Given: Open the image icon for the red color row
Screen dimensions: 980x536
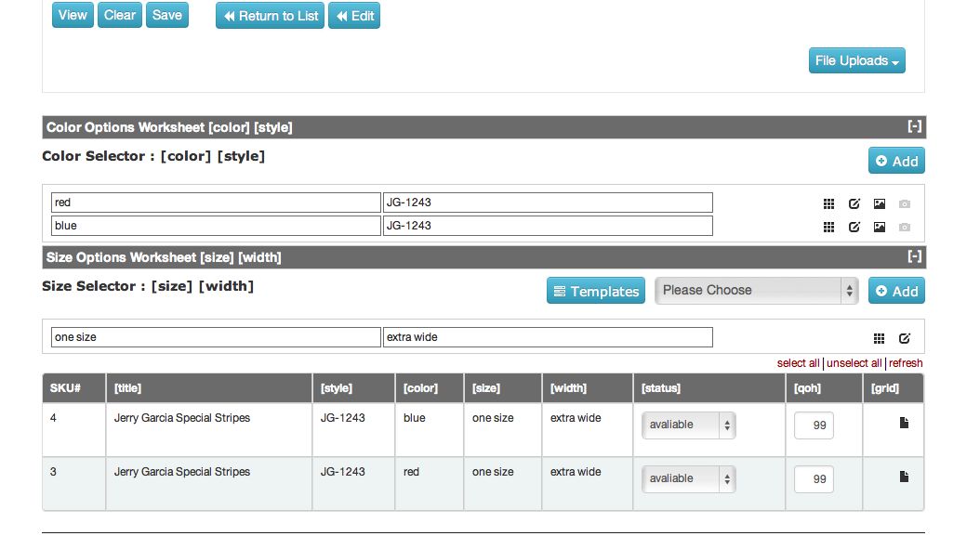Looking at the screenshot, I should click(880, 203).
